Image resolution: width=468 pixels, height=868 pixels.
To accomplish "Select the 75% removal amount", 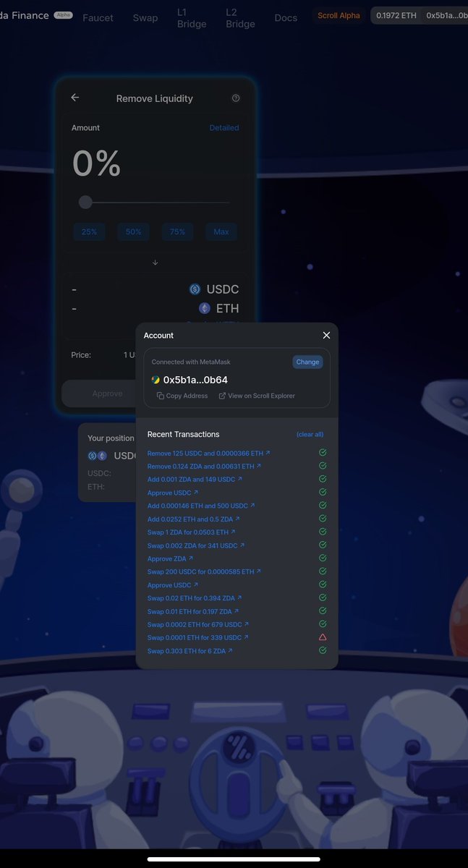I will [x=177, y=231].
